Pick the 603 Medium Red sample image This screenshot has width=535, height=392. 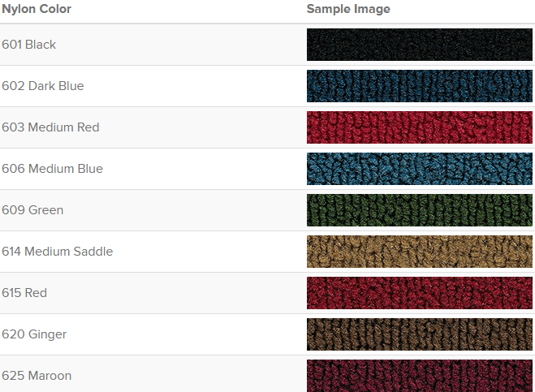pos(420,127)
